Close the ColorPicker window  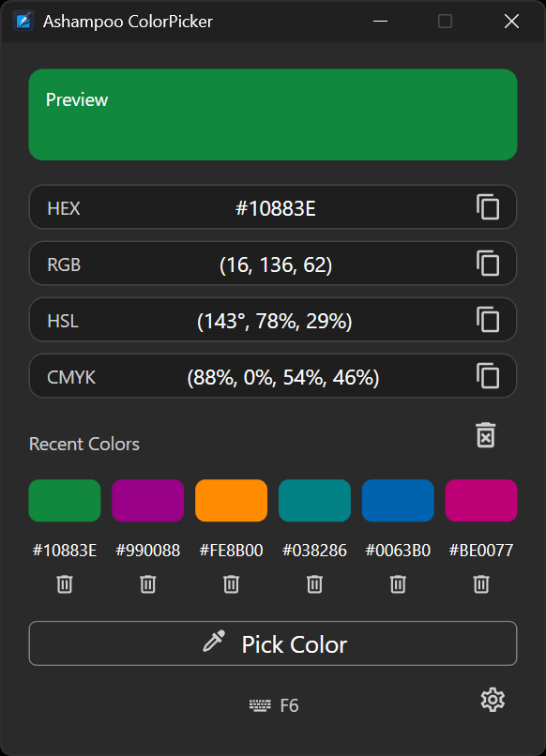(511, 22)
